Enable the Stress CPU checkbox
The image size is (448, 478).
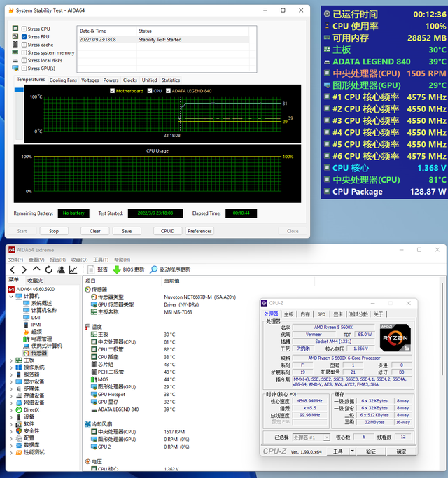(24, 29)
